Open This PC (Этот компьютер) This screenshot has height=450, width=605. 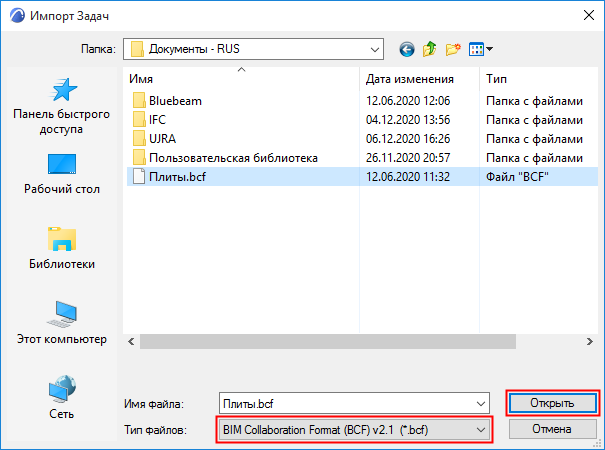[62, 323]
